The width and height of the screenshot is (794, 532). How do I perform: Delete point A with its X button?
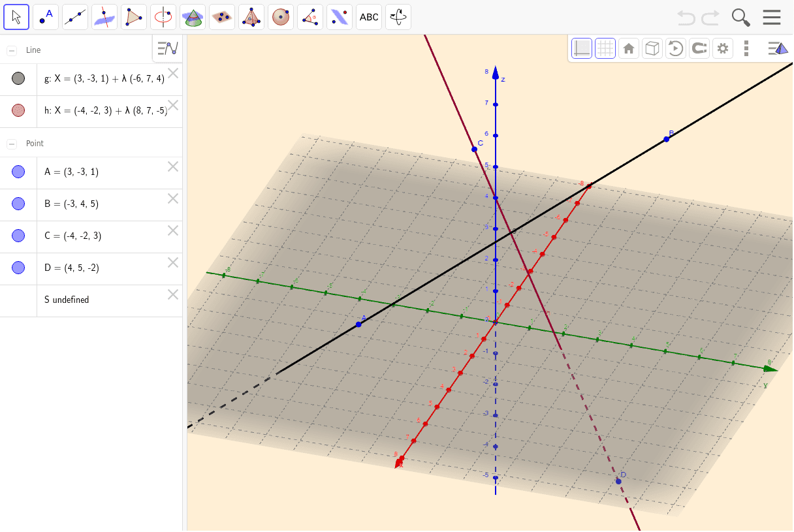click(173, 166)
